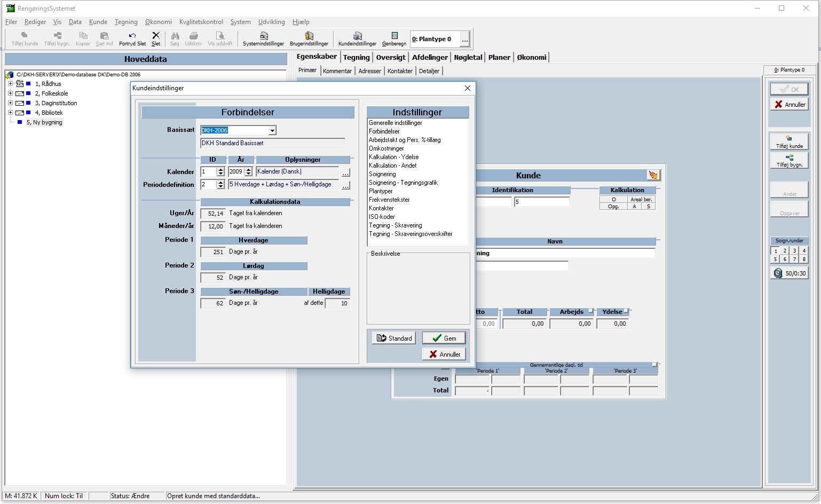Viewport: 821px width, 504px height.
Task: Switch to the Tegning tab
Action: (x=356, y=57)
